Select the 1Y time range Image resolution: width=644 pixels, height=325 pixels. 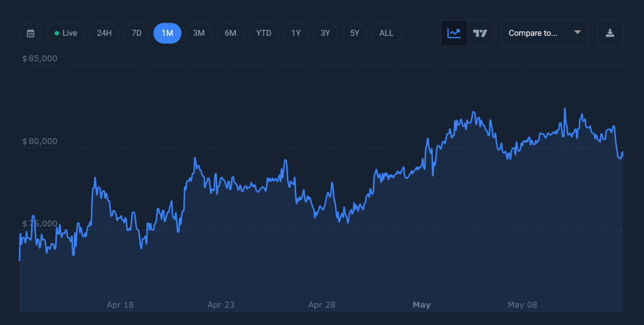[296, 33]
